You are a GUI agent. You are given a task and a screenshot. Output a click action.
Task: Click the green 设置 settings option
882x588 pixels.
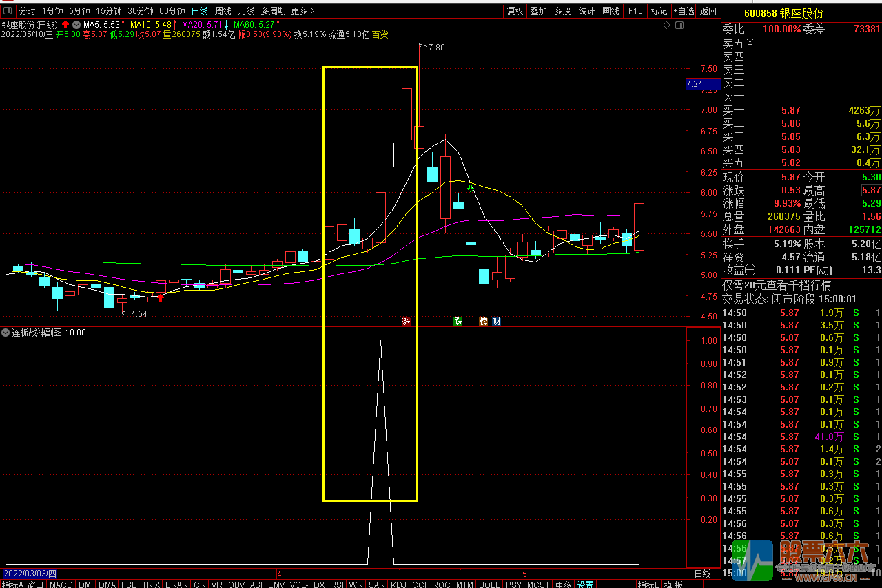tap(586, 584)
